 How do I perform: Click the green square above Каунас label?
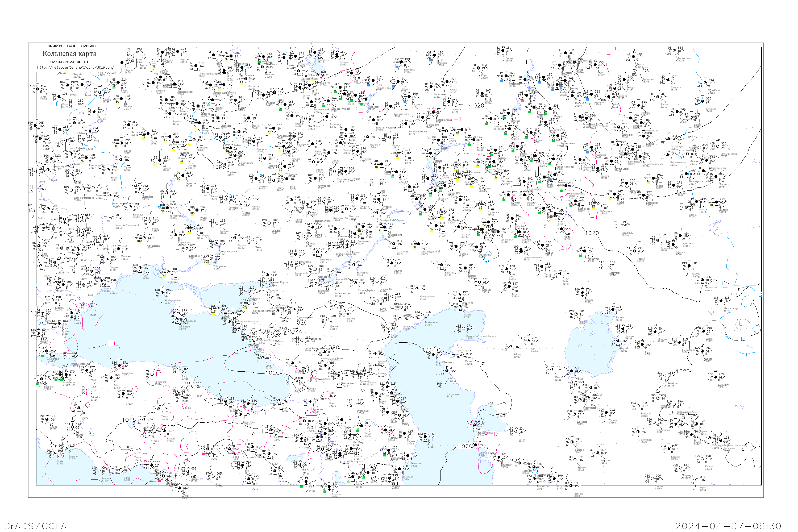point(114,87)
